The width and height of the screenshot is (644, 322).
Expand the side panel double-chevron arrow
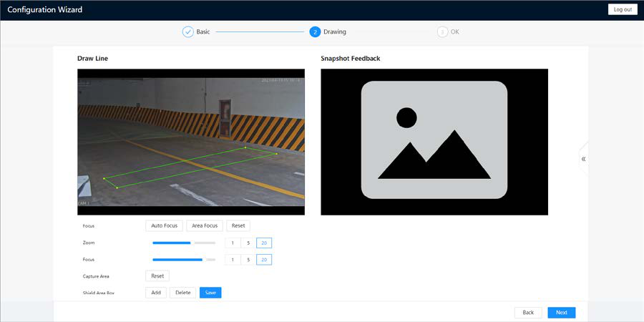tap(583, 159)
